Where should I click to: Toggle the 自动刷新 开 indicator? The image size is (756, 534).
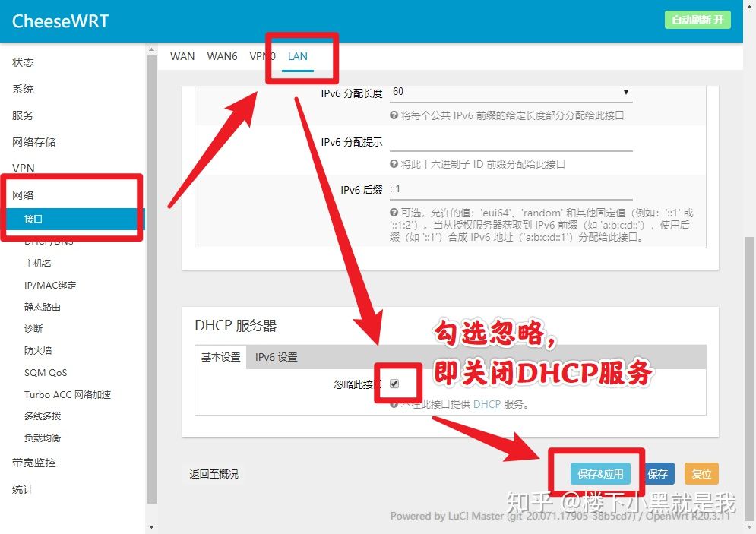coord(697,21)
